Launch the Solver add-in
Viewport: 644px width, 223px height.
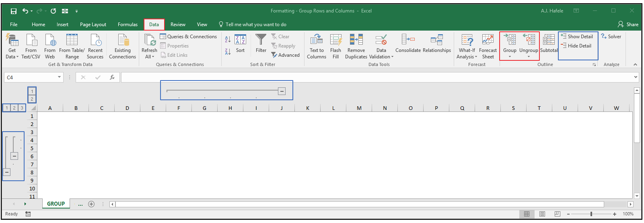click(611, 36)
